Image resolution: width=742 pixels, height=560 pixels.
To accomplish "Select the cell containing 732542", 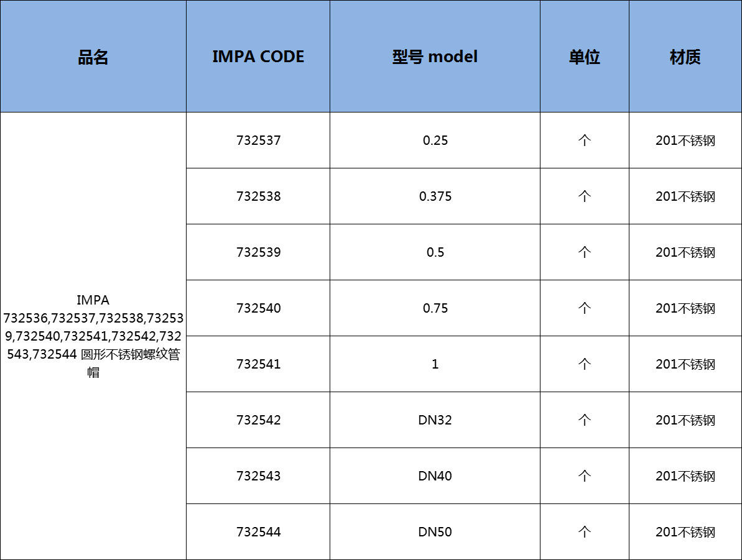I will point(257,420).
